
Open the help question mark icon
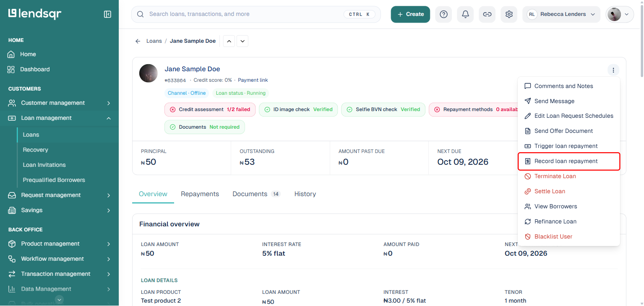coord(443,14)
